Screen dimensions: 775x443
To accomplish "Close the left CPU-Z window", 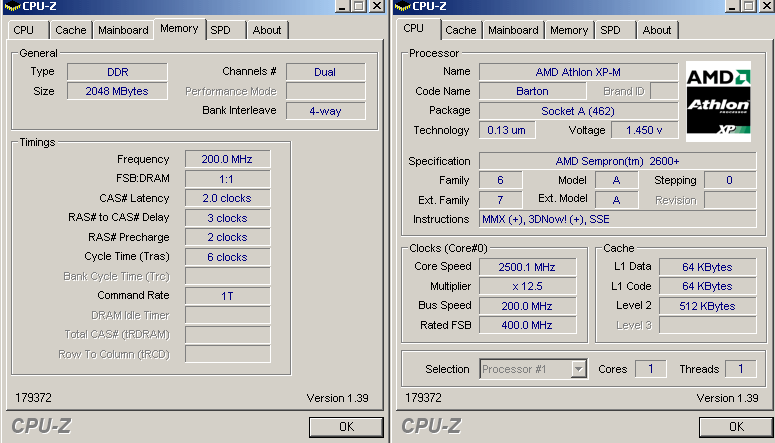I will click(377, 5).
